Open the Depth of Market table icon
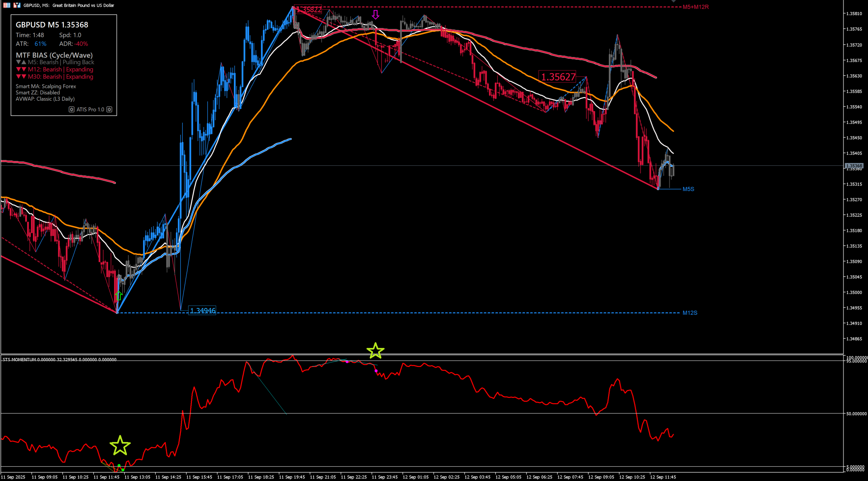The height and width of the screenshot is (481, 868). click(7, 5)
